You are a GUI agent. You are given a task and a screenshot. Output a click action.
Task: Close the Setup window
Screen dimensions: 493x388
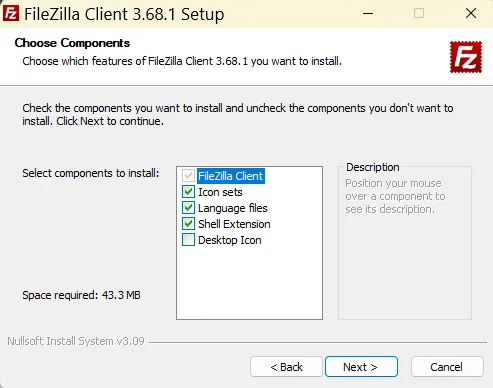point(471,14)
